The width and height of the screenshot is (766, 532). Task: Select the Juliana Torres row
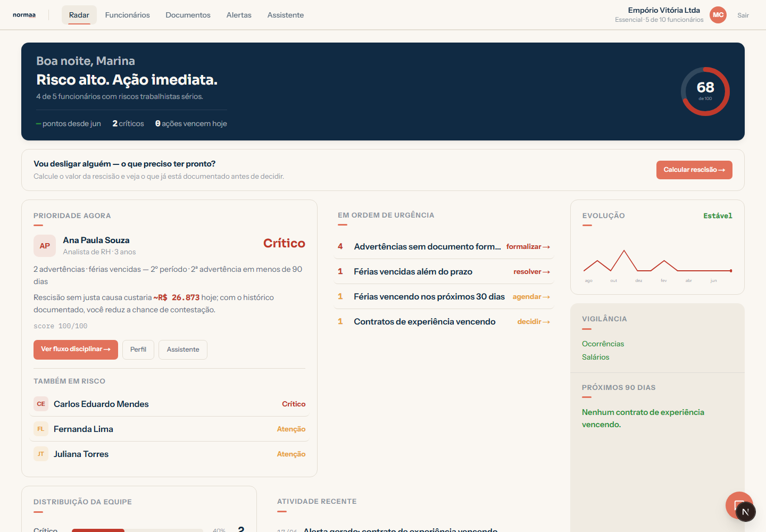tap(169, 454)
